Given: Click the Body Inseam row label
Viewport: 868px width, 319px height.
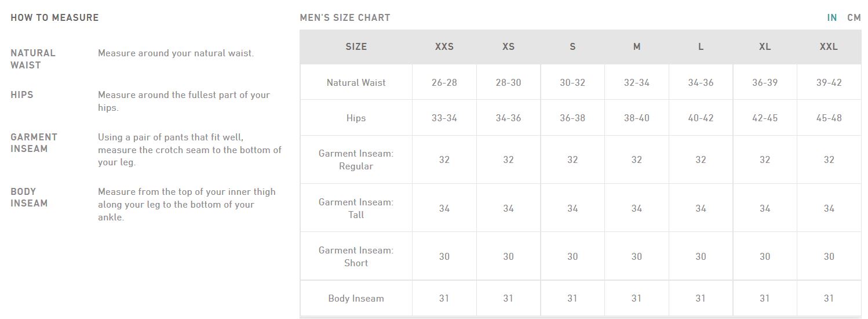Looking at the screenshot, I should 356,298.
